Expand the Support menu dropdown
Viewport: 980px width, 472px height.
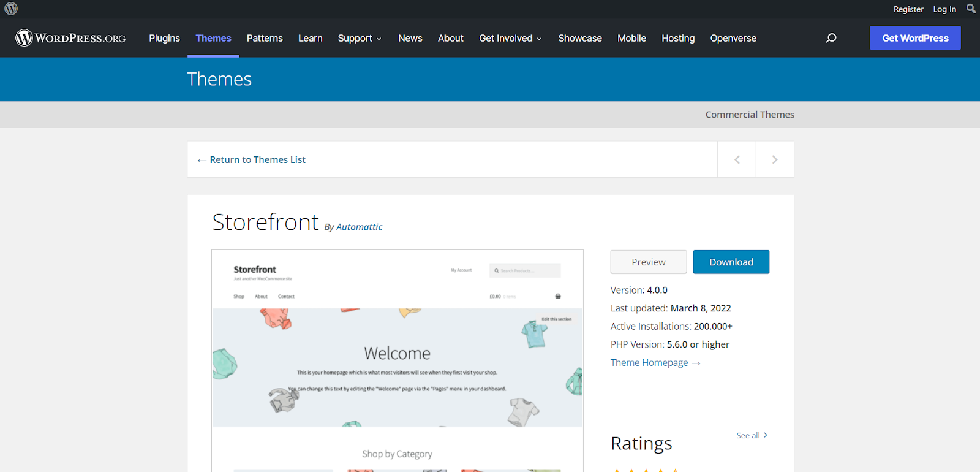[360, 38]
